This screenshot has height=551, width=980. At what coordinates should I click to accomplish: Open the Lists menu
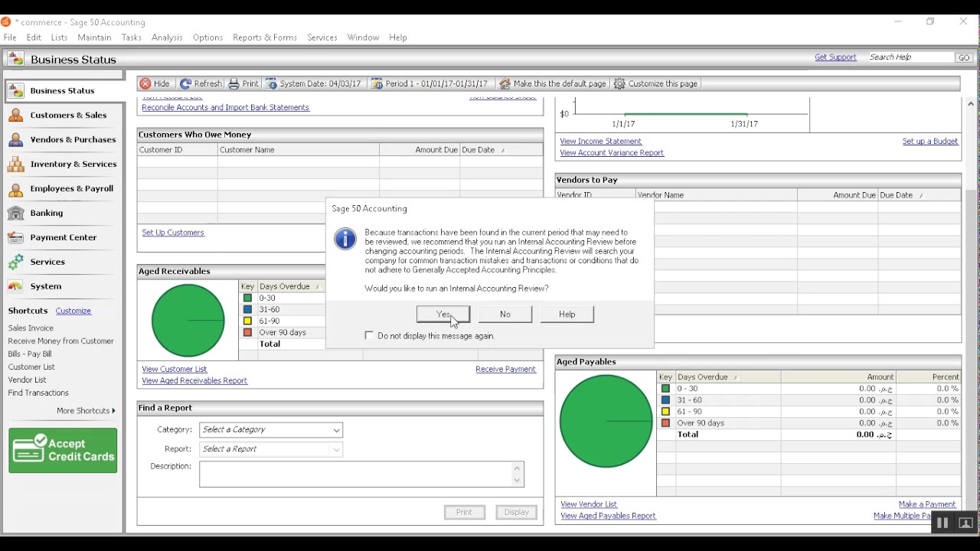pyautogui.click(x=60, y=37)
